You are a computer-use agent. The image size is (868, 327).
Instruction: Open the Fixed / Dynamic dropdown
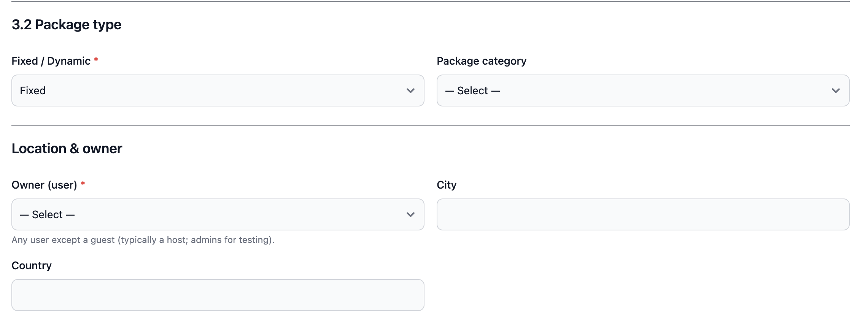[218, 90]
